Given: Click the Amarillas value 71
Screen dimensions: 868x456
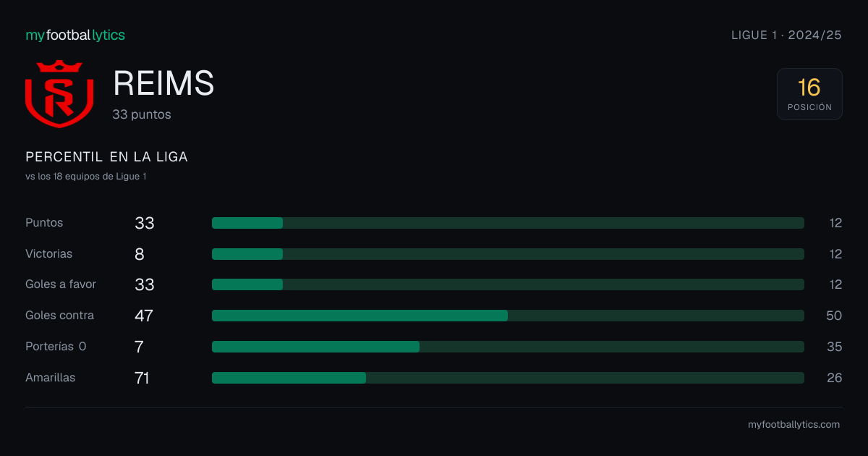Looking at the screenshot, I should (x=142, y=378).
